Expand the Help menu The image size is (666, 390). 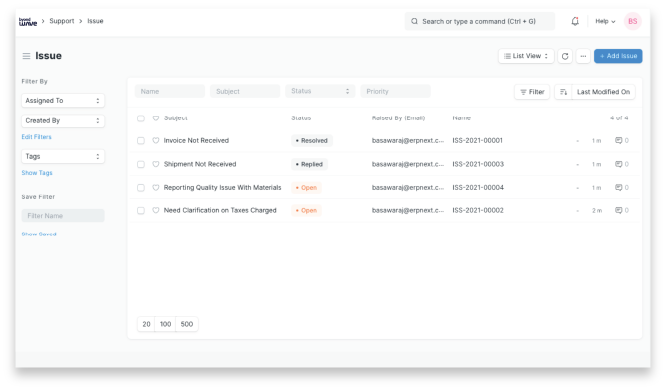click(605, 21)
